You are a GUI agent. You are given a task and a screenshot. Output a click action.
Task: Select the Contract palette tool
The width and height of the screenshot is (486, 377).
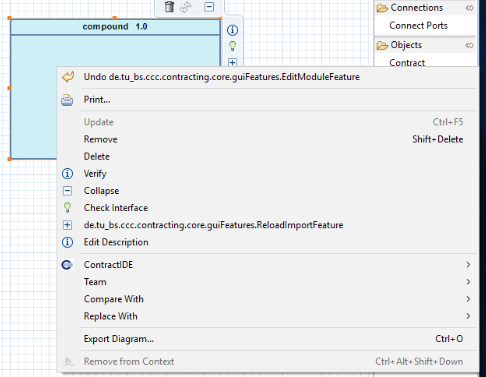pos(407,63)
